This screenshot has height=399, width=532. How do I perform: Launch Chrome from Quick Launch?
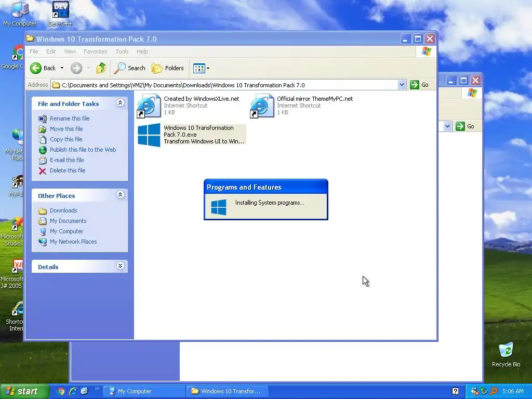[61, 391]
